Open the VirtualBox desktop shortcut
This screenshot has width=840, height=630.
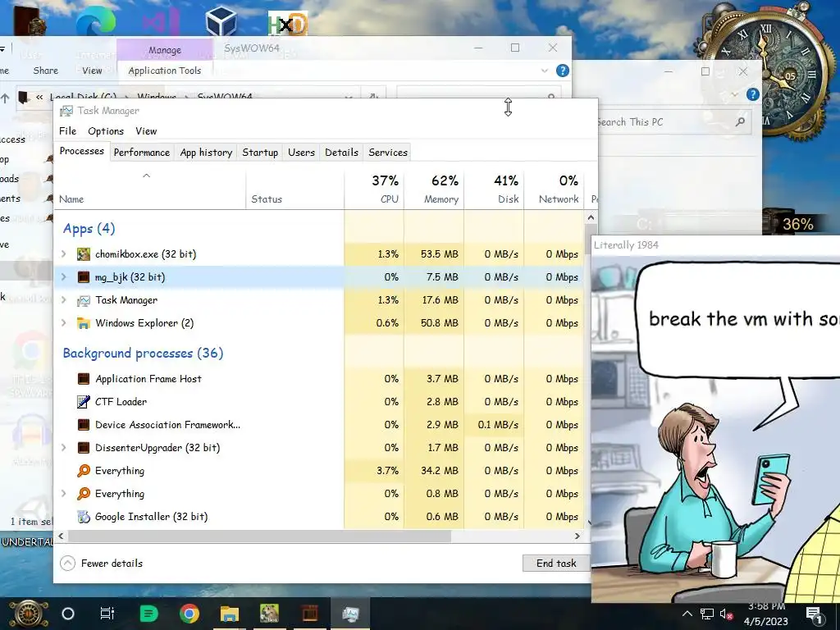[x=221, y=22]
